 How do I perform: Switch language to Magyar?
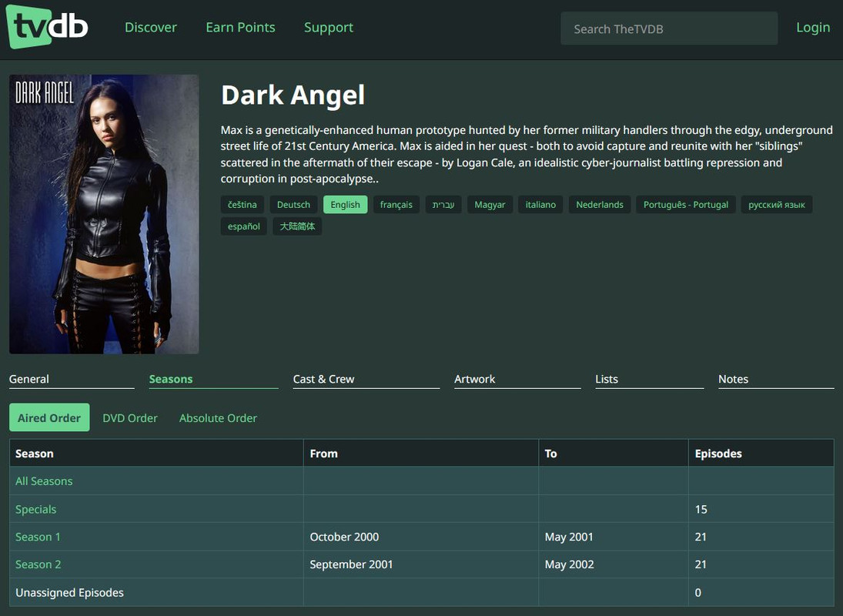490,205
